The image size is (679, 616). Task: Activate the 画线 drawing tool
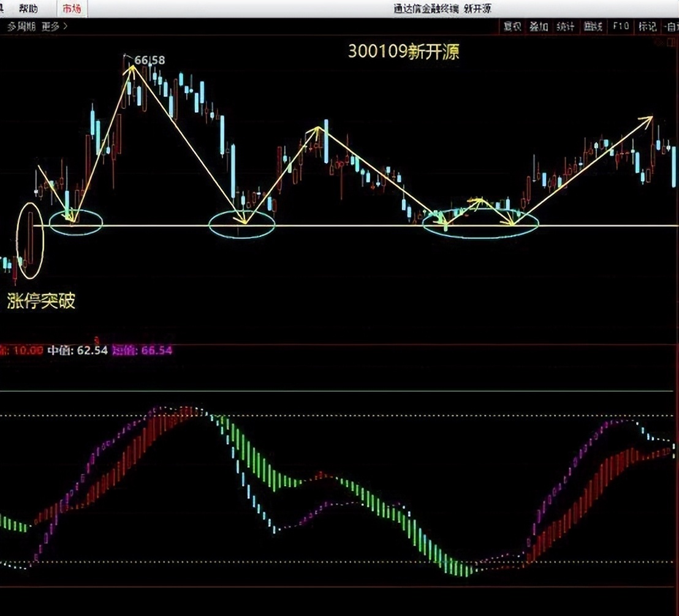pos(593,26)
